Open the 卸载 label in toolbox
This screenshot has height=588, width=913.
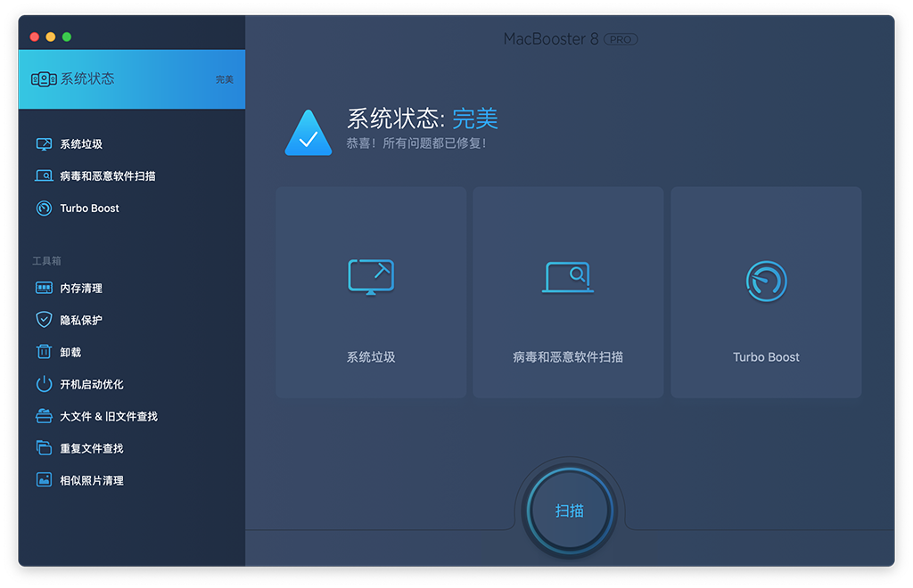(70, 352)
